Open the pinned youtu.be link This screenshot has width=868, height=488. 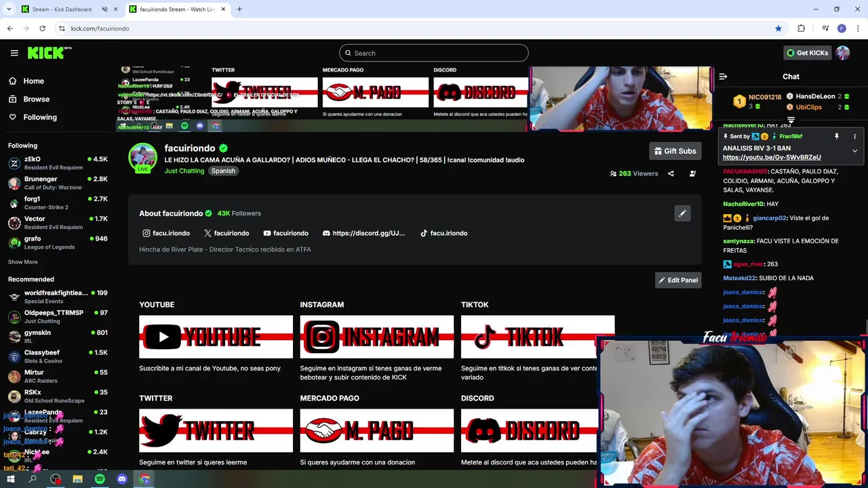(772, 157)
